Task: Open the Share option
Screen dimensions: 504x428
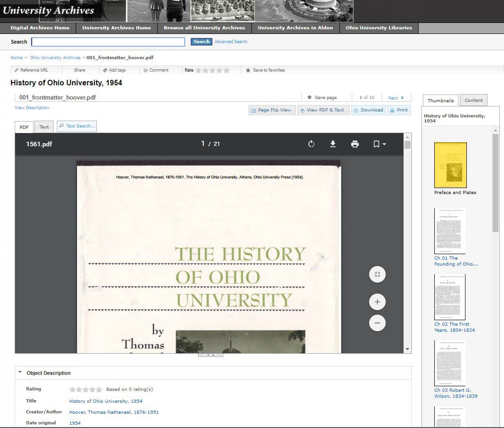Action: (x=79, y=70)
